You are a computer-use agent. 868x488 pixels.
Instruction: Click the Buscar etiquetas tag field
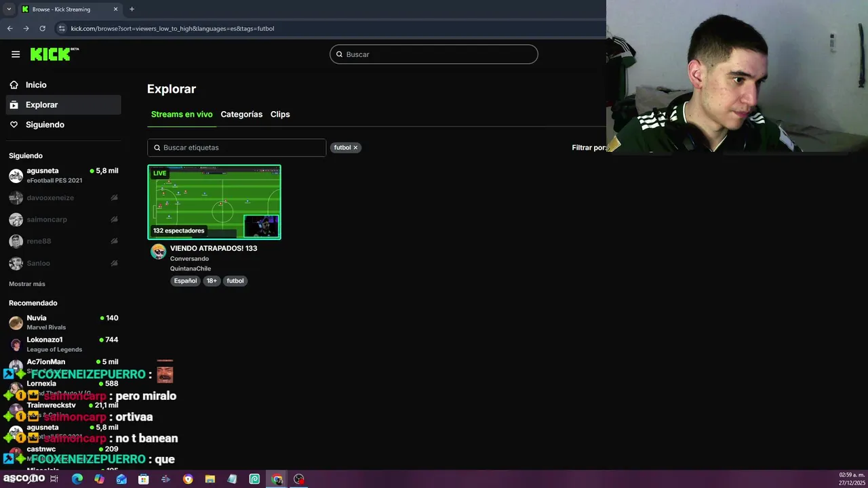pyautogui.click(x=237, y=148)
